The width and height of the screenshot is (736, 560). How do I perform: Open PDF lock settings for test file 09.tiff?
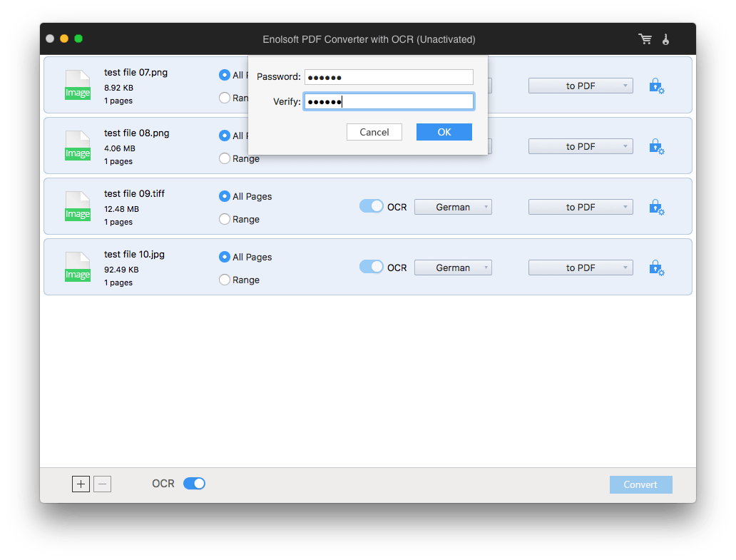(656, 207)
